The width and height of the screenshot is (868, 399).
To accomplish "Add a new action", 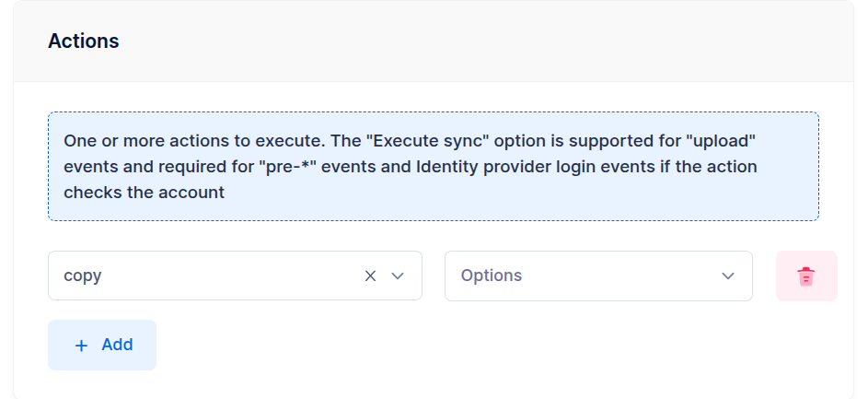I will [x=102, y=345].
